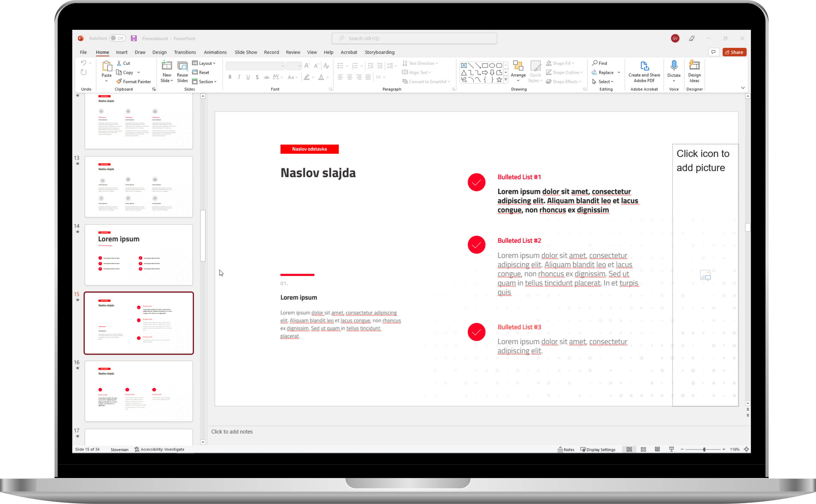Screen dimensions: 816x504
Task: Click Create and Share Adobe PDF
Action: click(644, 72)
